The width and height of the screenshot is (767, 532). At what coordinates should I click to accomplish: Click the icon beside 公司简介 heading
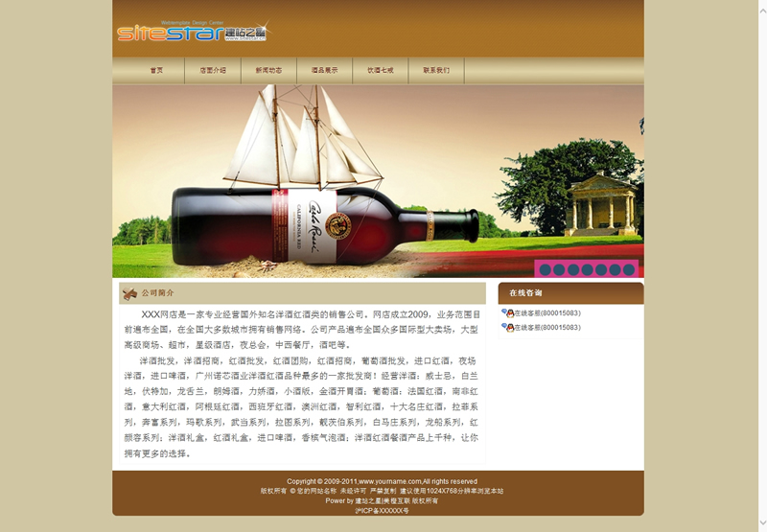click(129, 293)
